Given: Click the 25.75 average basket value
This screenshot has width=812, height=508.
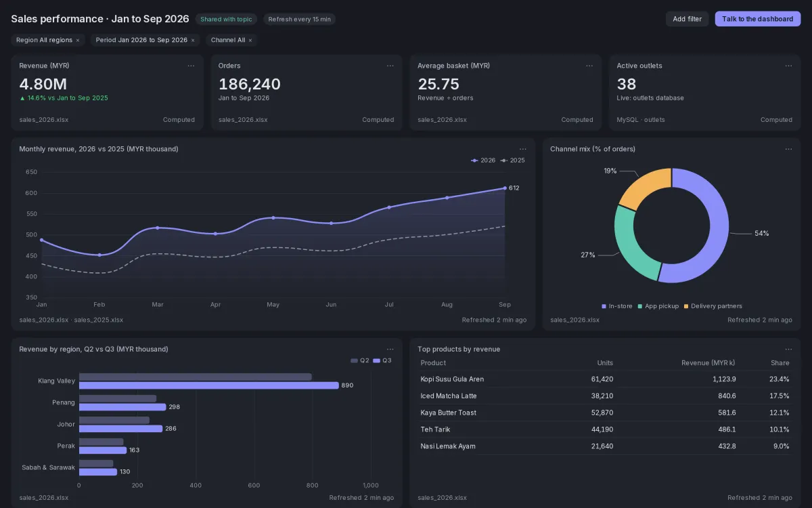Looking at the screenshot, I should pos(438,84).
